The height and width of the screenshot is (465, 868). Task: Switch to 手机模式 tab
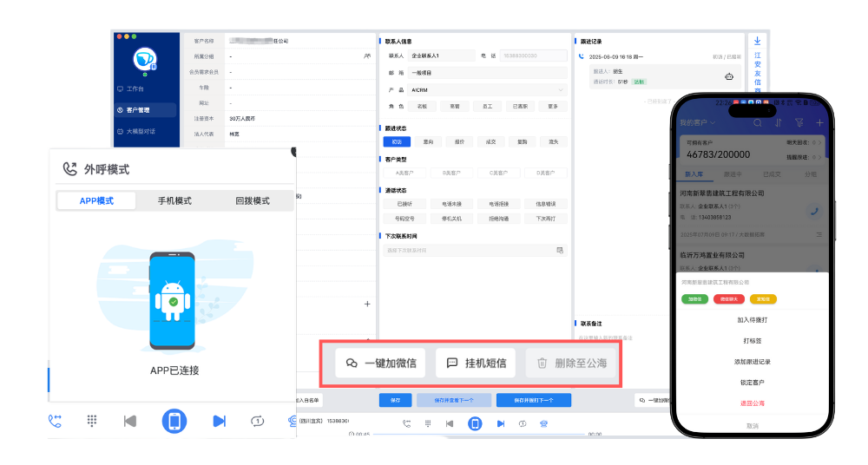point(174,200)
